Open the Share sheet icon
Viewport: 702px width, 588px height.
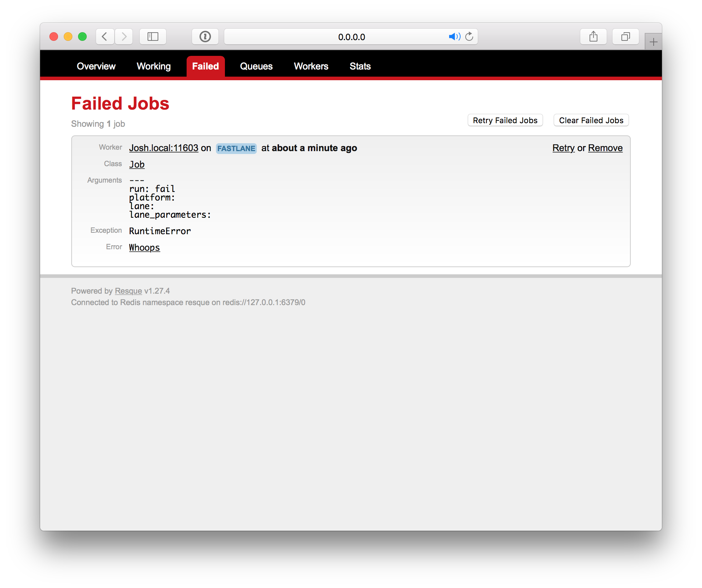593,37
